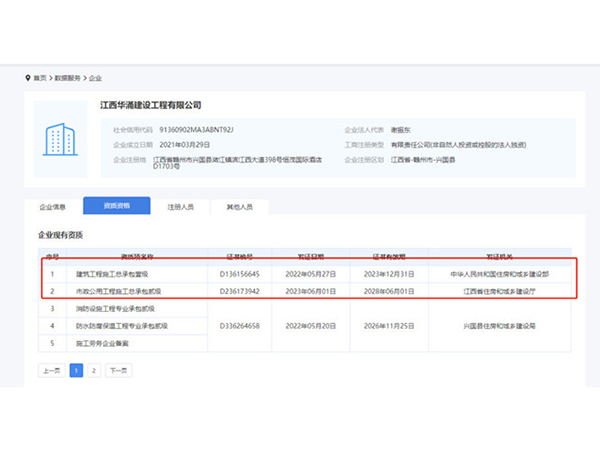The height and width of the screenshot is (450, 600).
Task: Go to 首页 in breadcrumb
Action: pos(40,78)
